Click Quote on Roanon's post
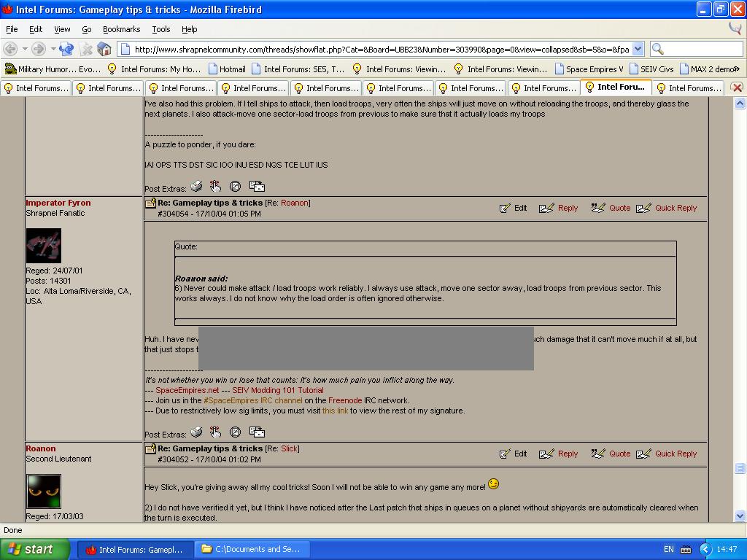Screen dimensions: 747x560 coord(611,454)
